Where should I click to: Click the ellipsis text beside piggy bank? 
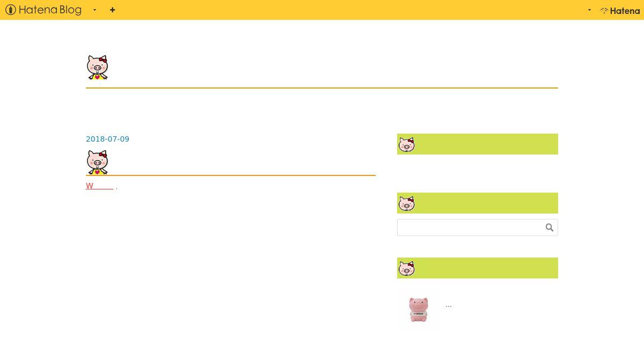point(449,305)
